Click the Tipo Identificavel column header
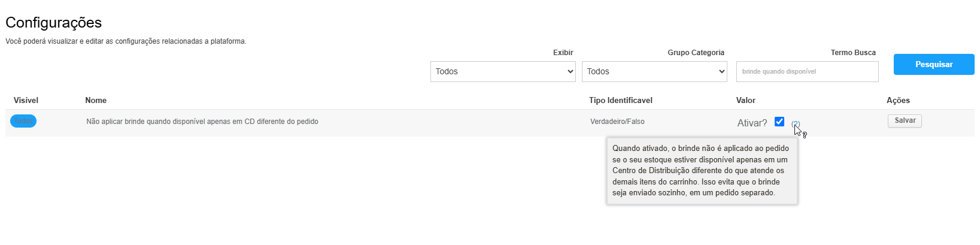 [621, 100]
